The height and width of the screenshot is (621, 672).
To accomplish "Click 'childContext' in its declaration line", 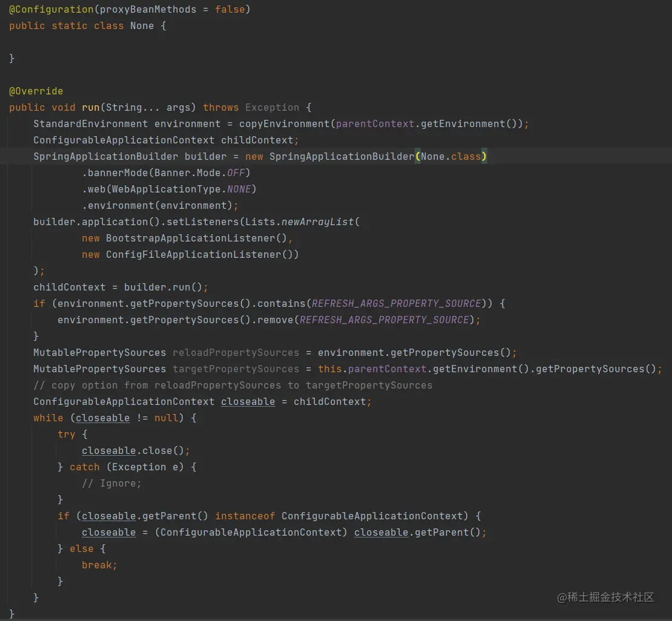I will click(x=257, y=140).
